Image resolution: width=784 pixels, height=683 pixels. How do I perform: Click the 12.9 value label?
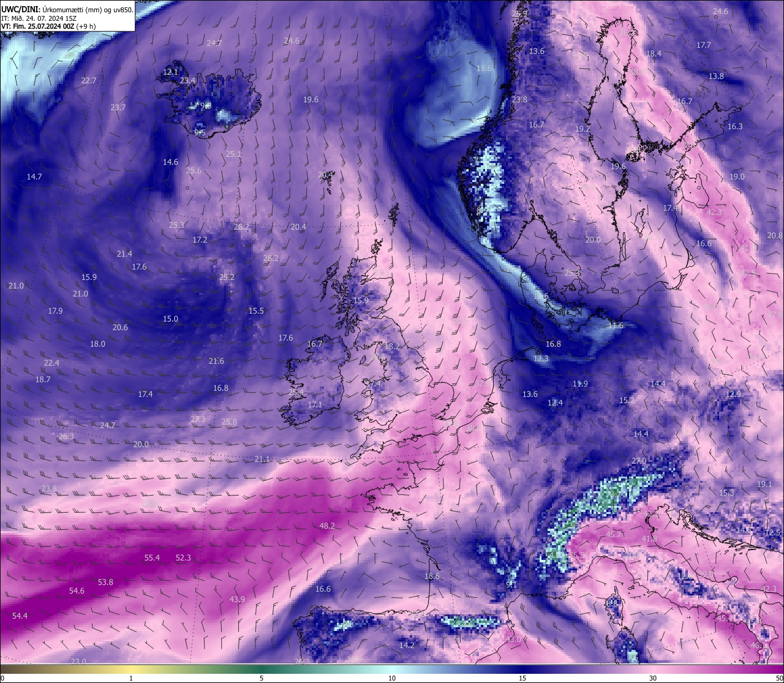point(733,394)
